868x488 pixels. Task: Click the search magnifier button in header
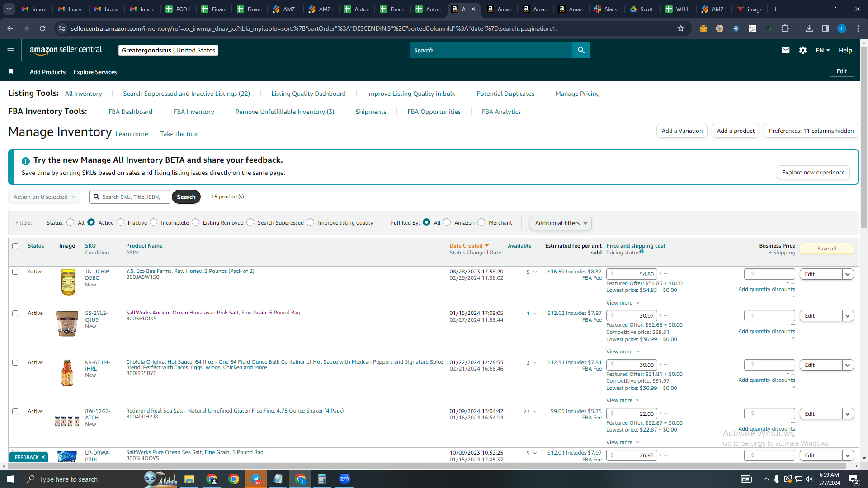[x=581, y=50]
